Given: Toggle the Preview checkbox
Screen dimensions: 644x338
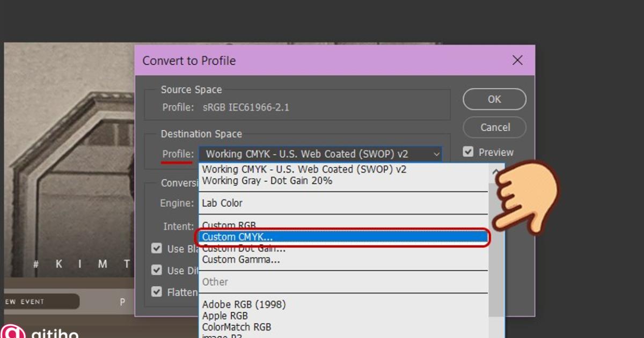Looking at the screenshot, I should click(x=469, y=152).
